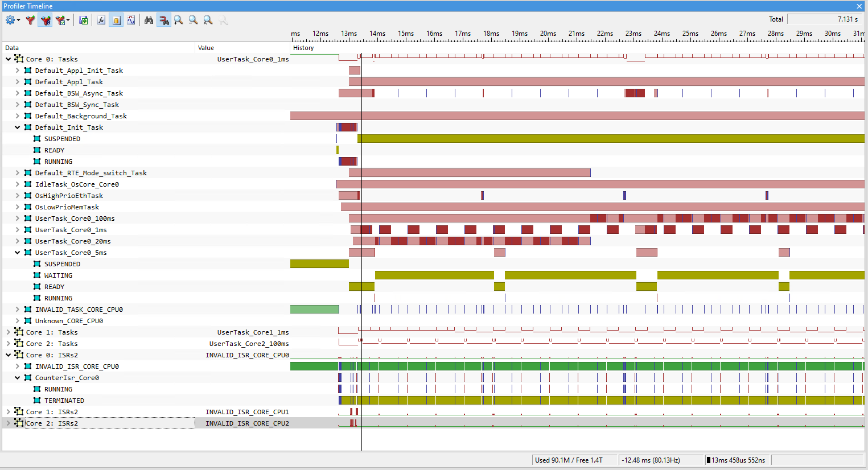Expand the Default_Appl_Task tree node
The height and width of the screenshot is (470, 868).
pos(18,82)
